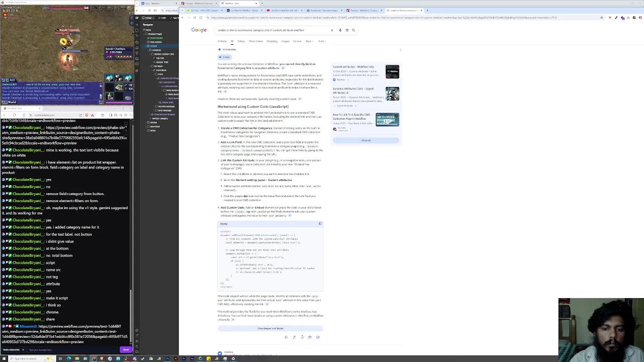Viewport: 644px width, 362px height.
Task: Open After Effects from the taskbar
Action: [x=192, y=358]
